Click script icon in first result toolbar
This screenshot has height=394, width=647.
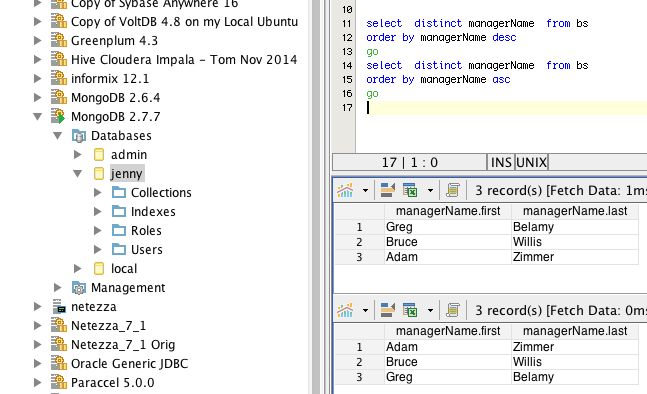(453, 190)
